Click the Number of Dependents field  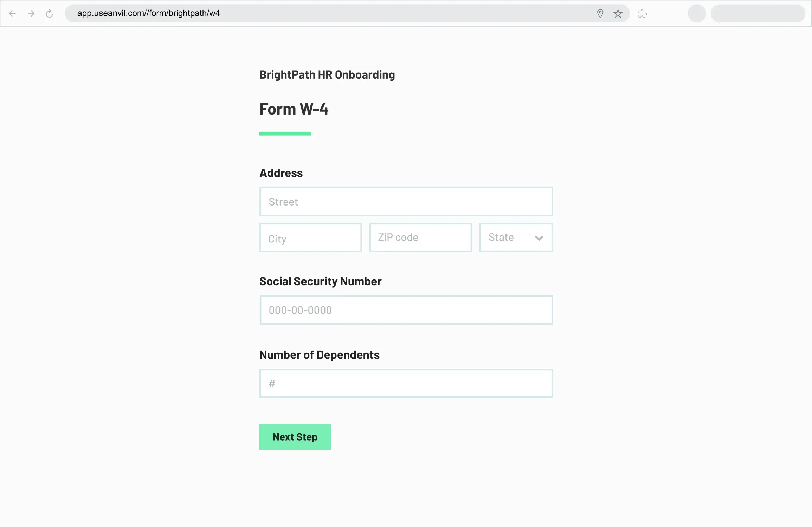pos(406,383)
